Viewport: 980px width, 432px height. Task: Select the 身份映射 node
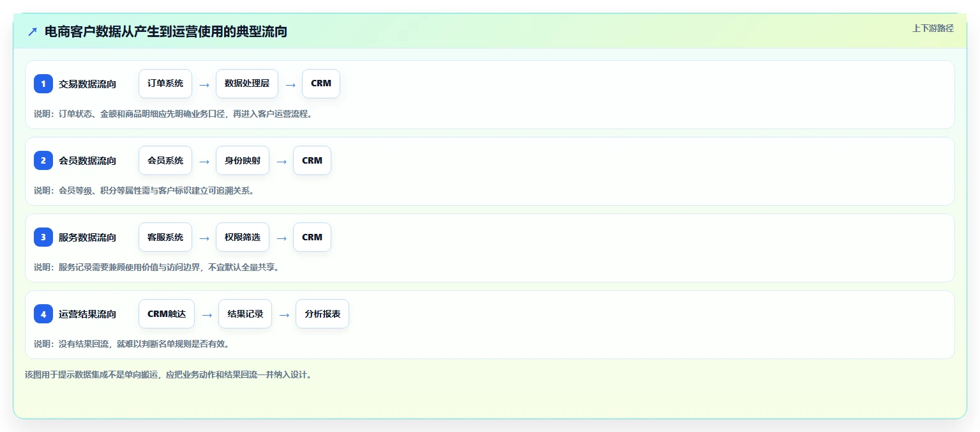243,160
